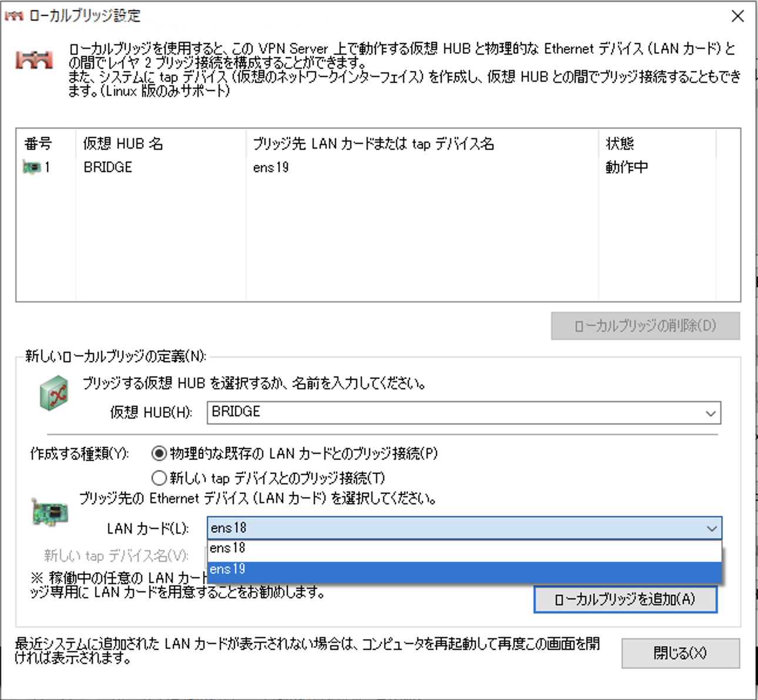Click the network card icon in row 1
Viewport: 758px width, 700px height.
tap(32, 167)
